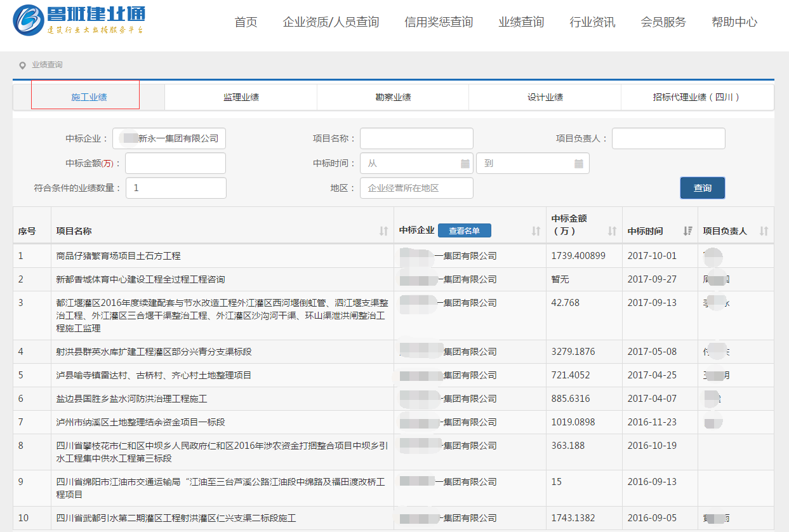Click the 鲁班建业通 logo
Viewport: 789px width, 532px height.
(x=80, y=20)
